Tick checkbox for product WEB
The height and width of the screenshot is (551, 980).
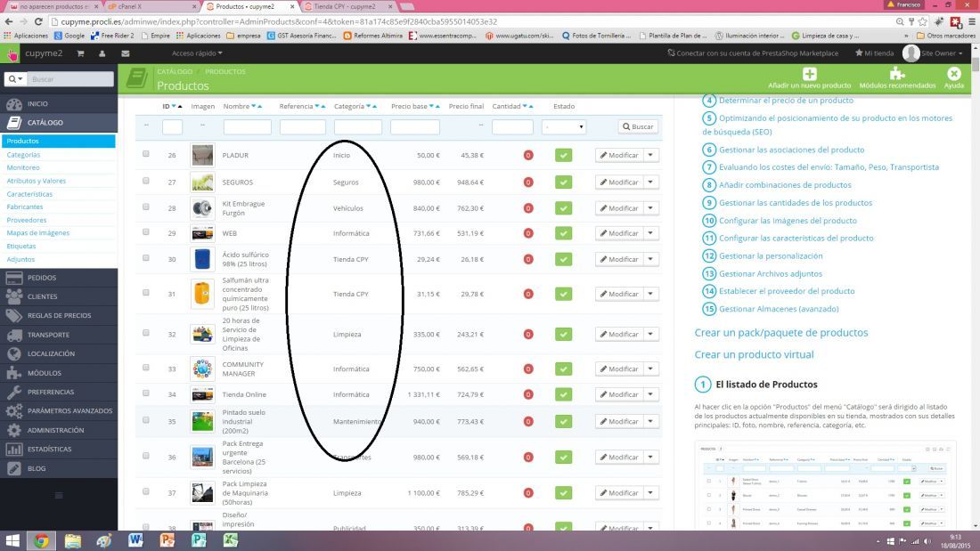coord(145,231)
